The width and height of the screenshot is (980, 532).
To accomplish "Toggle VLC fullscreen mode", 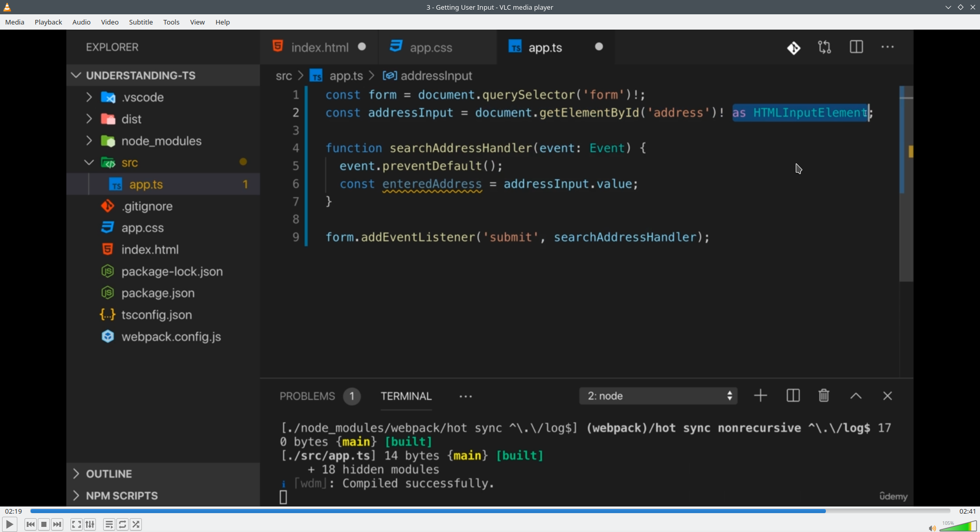I will [x=77, y=524].
